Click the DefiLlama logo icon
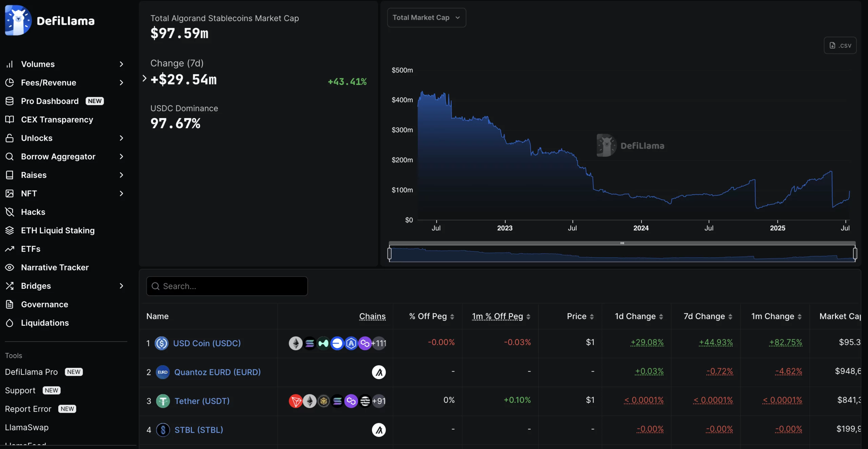 pos(18,20)
